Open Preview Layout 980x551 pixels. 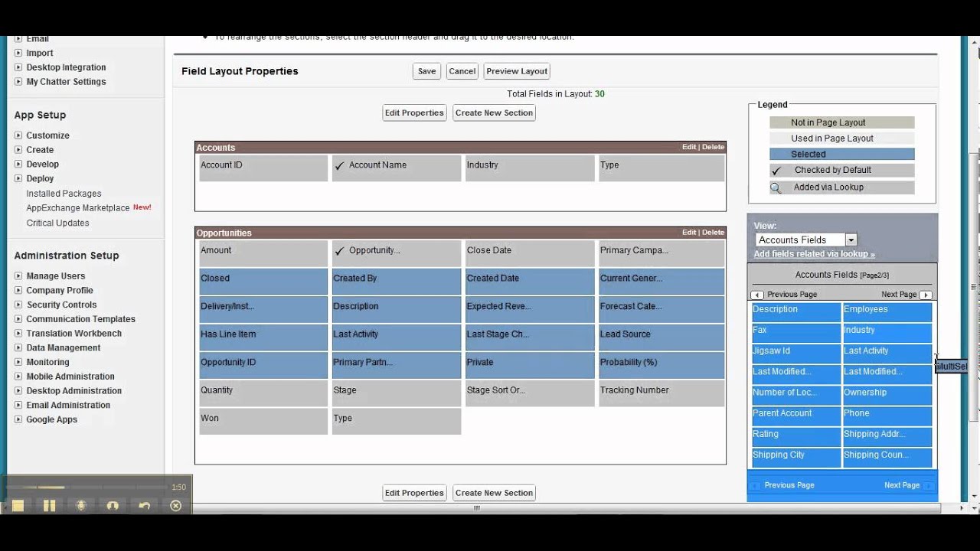(x=517, y=71)
